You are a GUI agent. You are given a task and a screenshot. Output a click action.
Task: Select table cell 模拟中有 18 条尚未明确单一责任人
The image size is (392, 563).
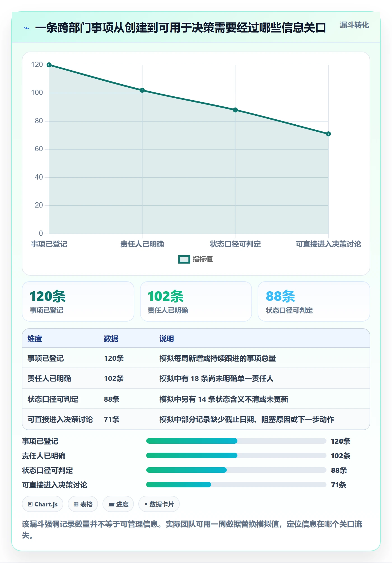pyautogui.click(x=216, y=378)
